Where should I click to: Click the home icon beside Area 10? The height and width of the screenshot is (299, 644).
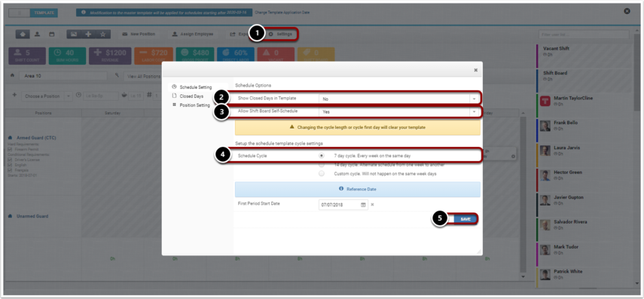pos(12,76)
